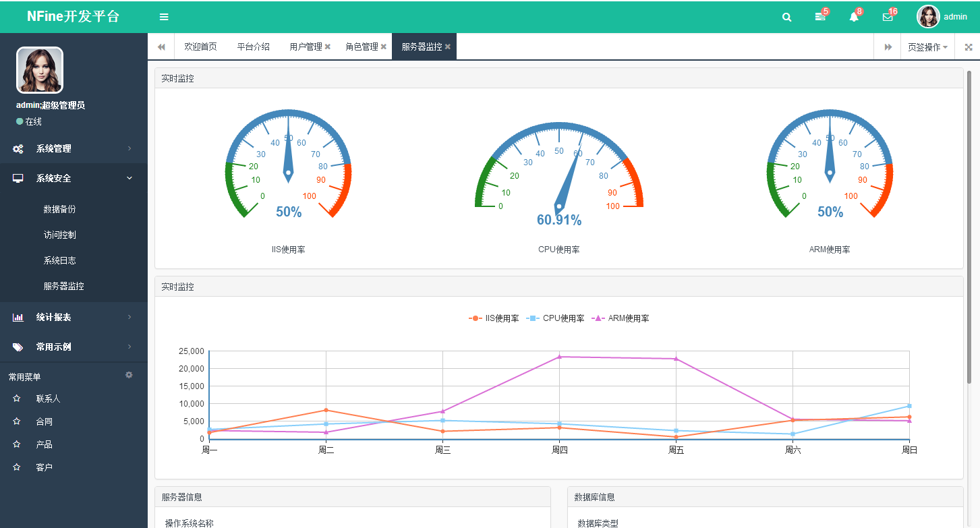Toggle CPU使用率 series in chart legend

pyautogui.click(x=555, y=318)
